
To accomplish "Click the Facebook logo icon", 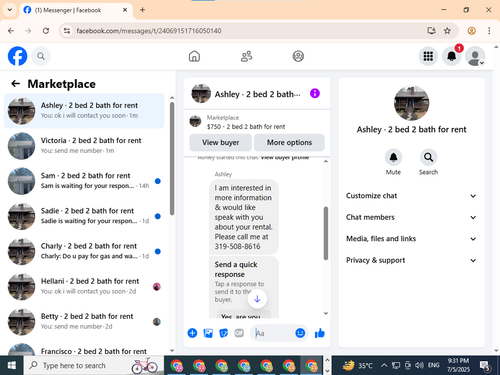I will tap(17, 56).
